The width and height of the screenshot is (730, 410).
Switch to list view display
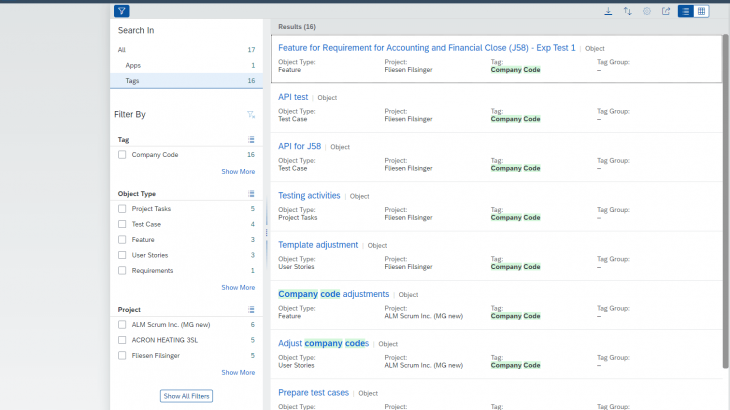(x=686, y=11)
